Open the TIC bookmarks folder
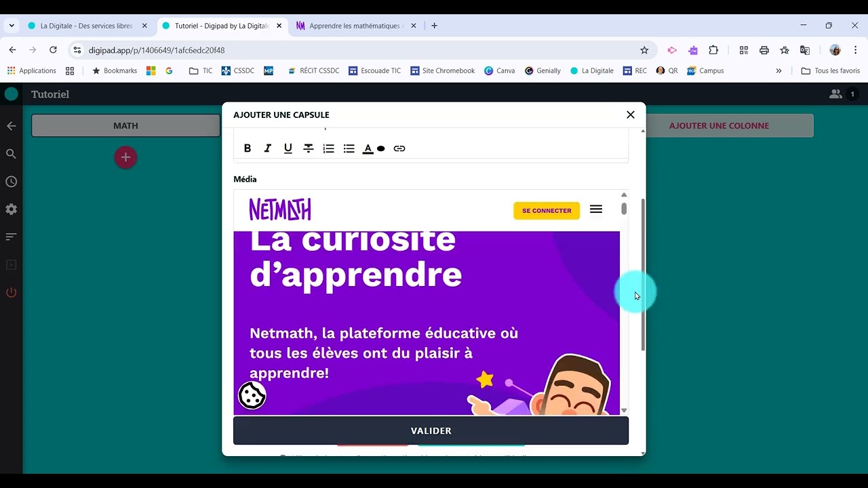 pyautogui.click(x=201, y=70)
